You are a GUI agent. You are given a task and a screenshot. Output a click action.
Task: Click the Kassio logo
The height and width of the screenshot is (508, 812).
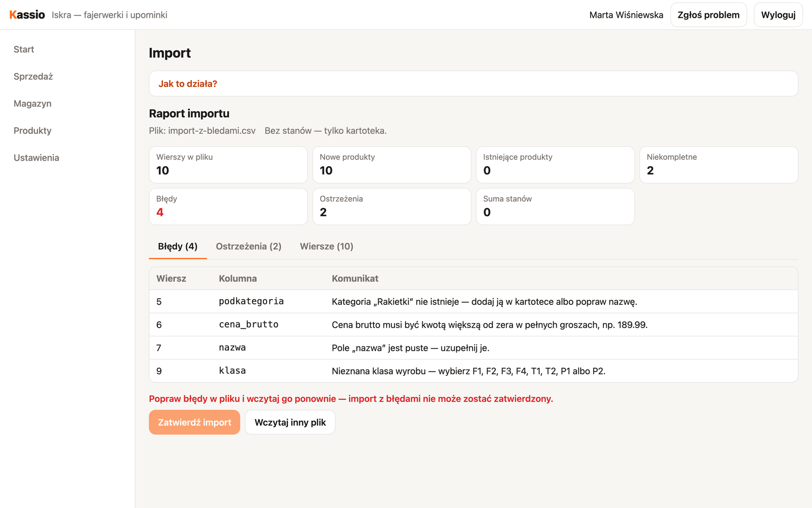27,15
